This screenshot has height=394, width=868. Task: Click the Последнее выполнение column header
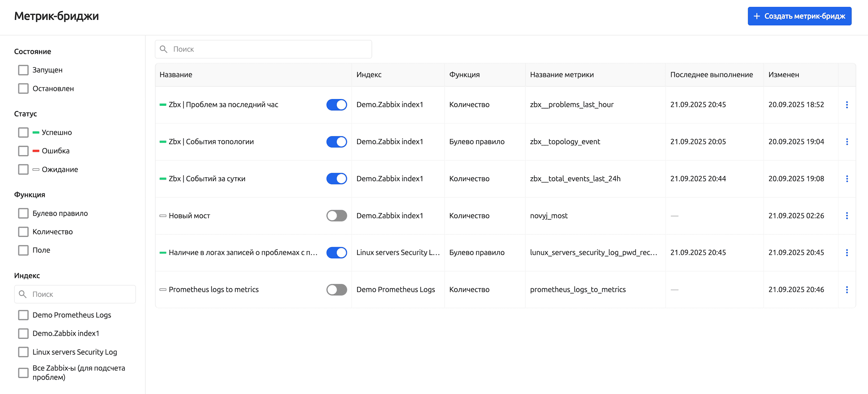tap(711, 75)
